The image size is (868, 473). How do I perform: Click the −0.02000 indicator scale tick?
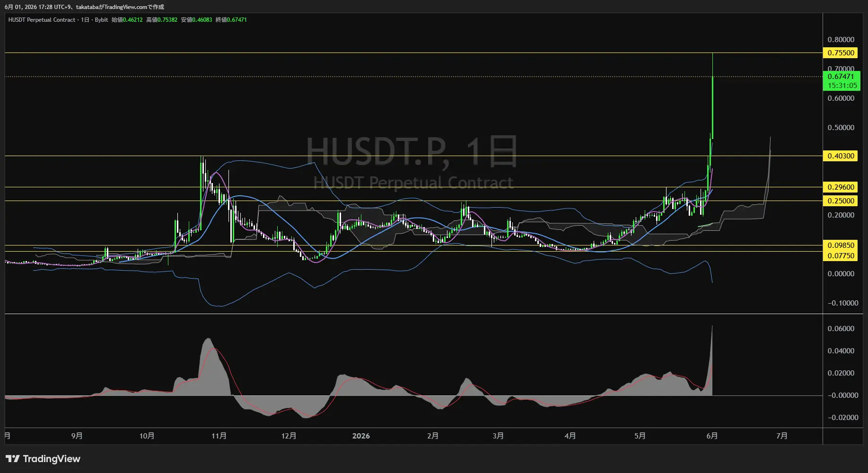tap(842, 418)
